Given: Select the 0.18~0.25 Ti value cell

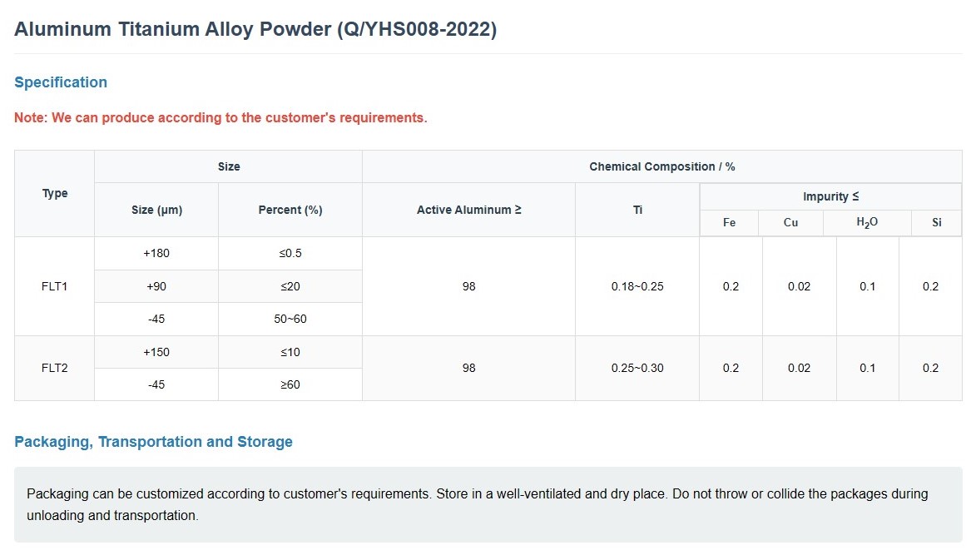Looking at the screenshot, I should 637,286.
